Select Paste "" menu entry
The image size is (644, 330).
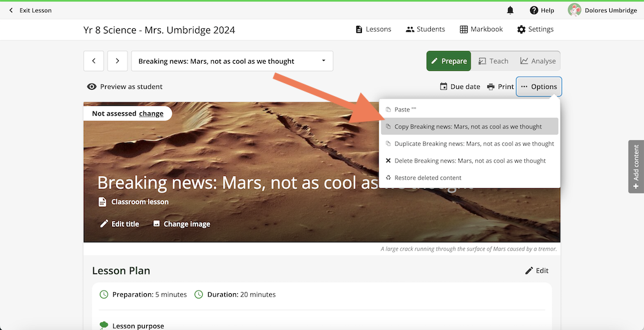coord(469,110)
